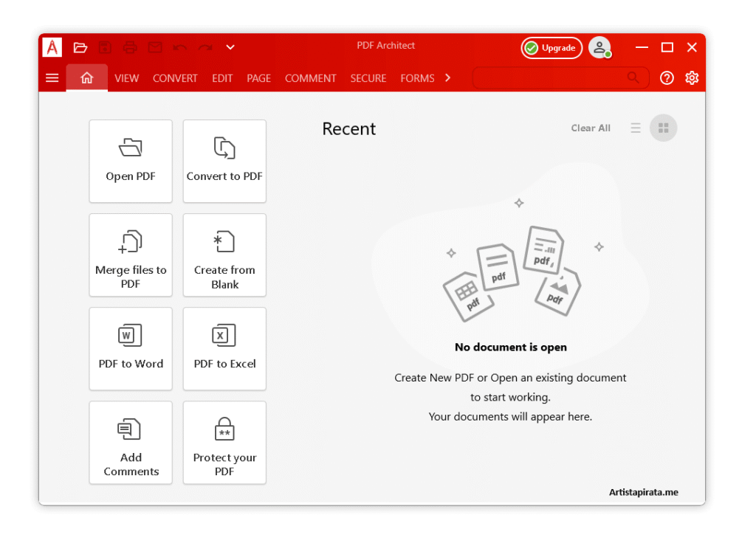This screenshot has width=756, height=560.
Task: Switch recents to list view
Action: pos(636,127)
